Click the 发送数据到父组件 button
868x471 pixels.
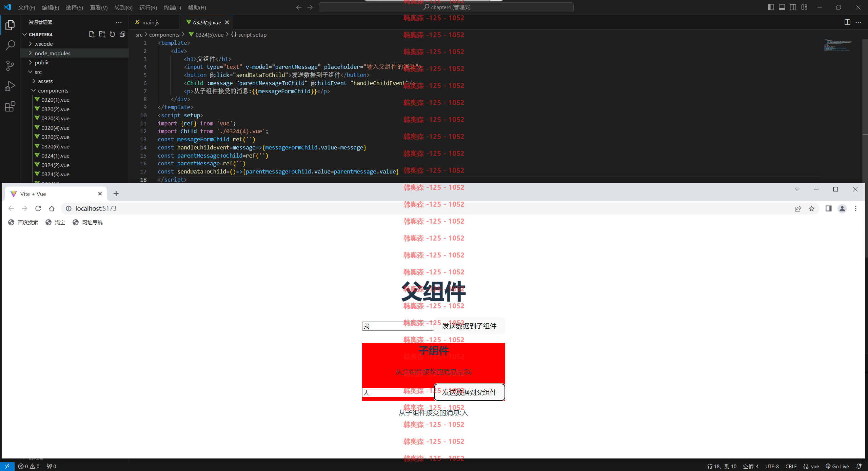(469, 392)
